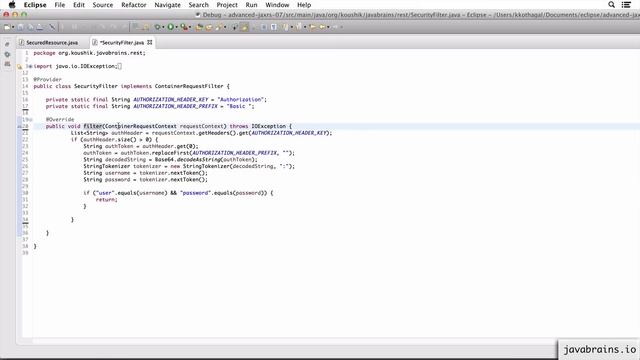
Task: Open the Edit menu
Action: pyautogui.click(x=79, y=5)
